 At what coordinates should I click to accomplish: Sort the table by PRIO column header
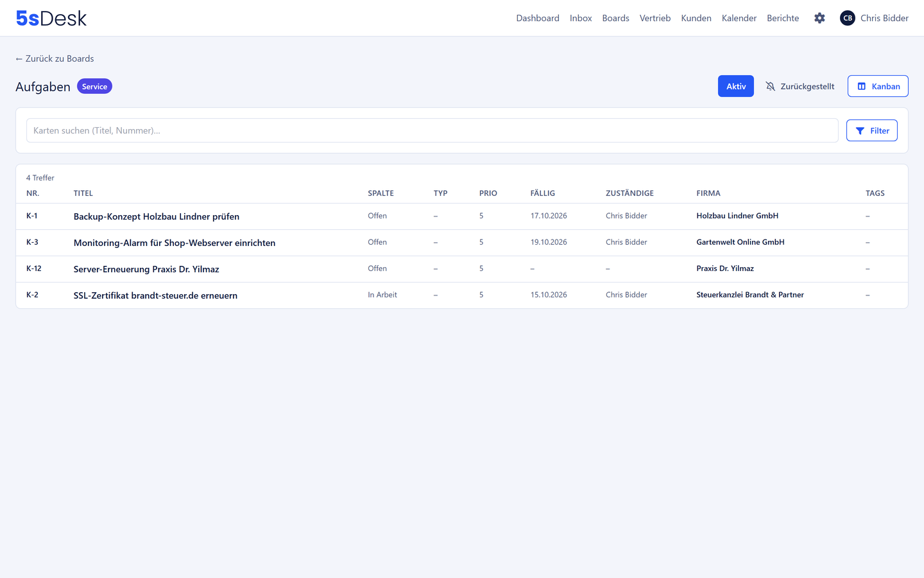coord(488,193)
